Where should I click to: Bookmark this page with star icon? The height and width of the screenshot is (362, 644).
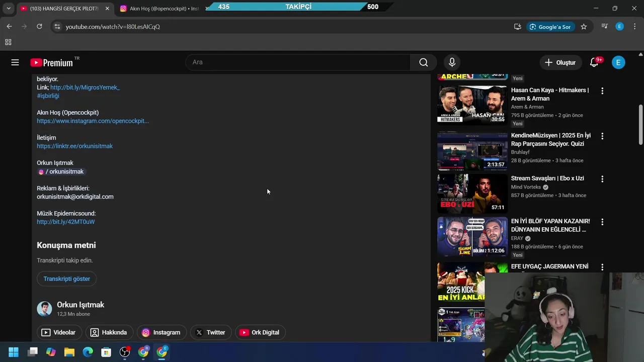(584, 27)
